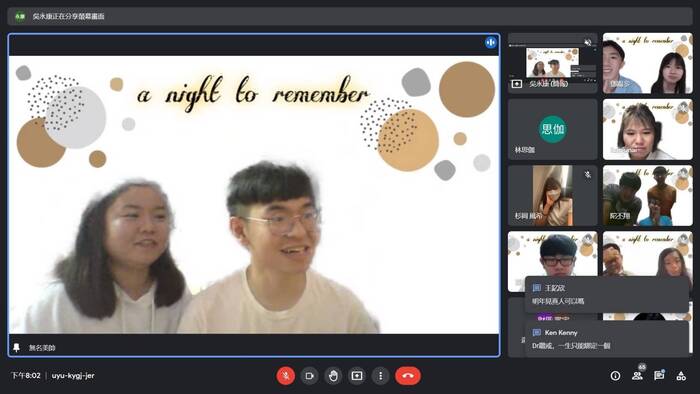
Task: Click the 思伽 green avatar circle
Action: 553,129
